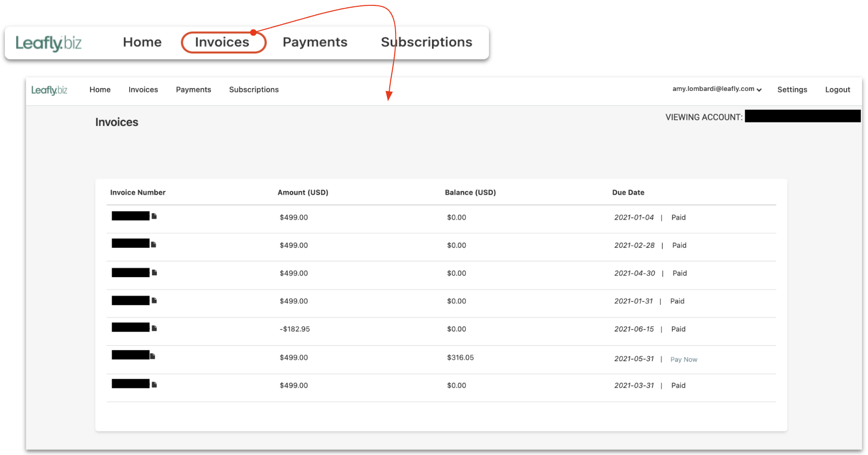Open Settings in the top right
The image size is (868, 455).
pyautogui.click(x=792, y=89)
